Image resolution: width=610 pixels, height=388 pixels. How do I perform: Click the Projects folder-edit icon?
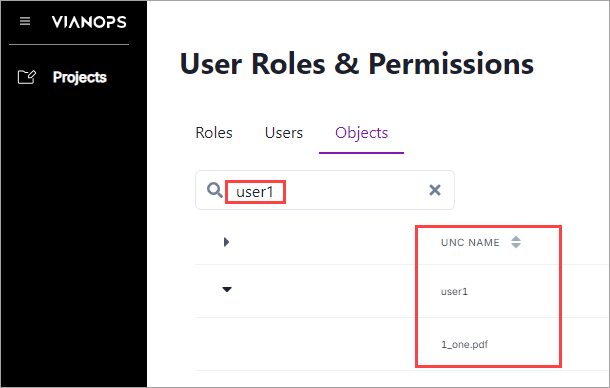pos(27,77)
